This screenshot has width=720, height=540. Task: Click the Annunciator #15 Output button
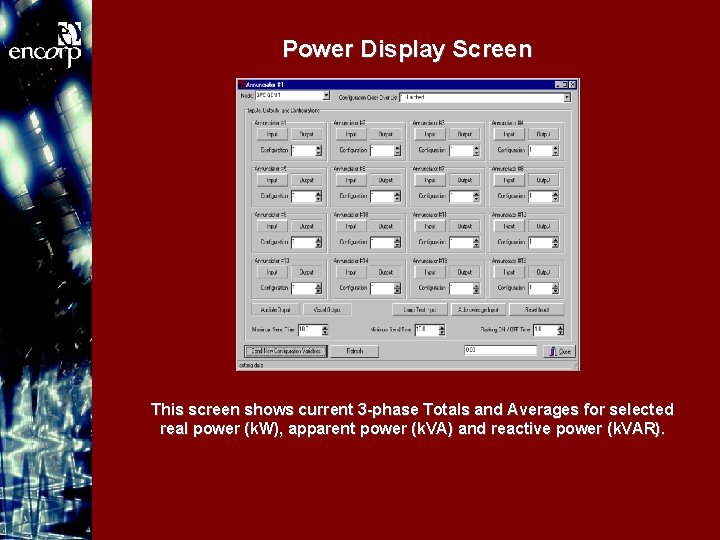pos(464,272)
